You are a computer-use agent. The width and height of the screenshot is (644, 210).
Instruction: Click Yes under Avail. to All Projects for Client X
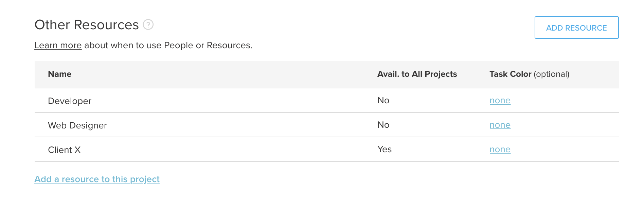pyautogui.click(x=384, y=149)
